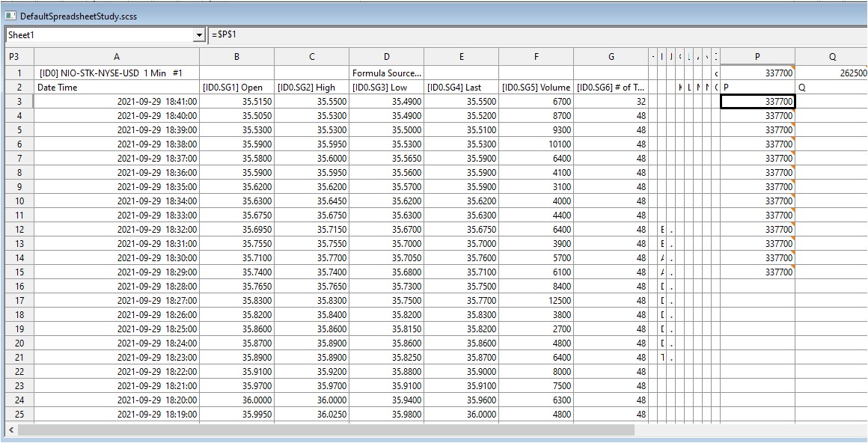
Task: Select the column A header
Action: [117, 57]
